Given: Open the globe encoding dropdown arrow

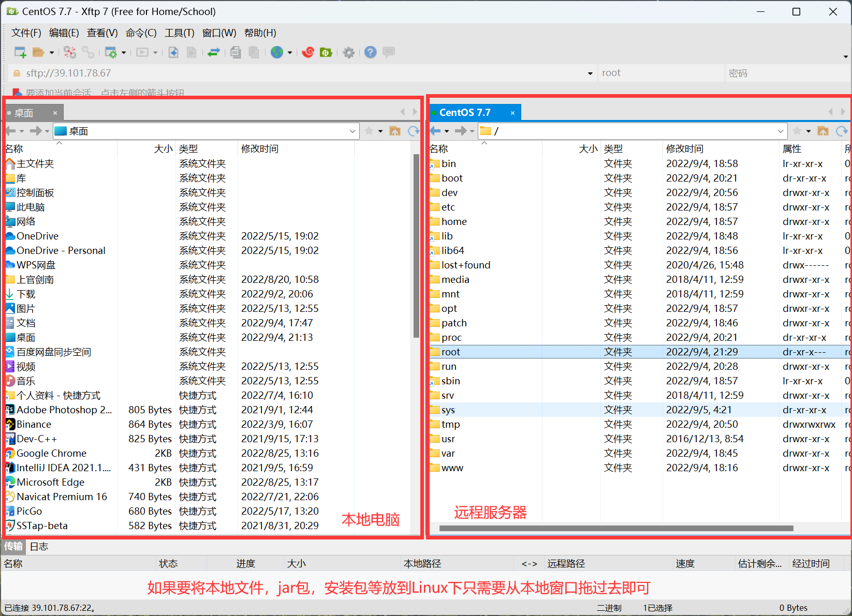Looking at the screenshot, I should pyautogui.click(x=290, y=53).
